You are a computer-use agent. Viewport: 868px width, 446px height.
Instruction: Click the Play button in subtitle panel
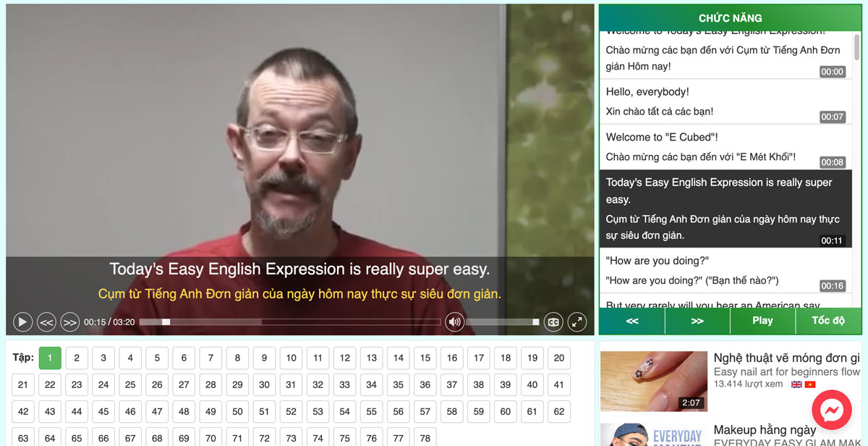point(762,321)
